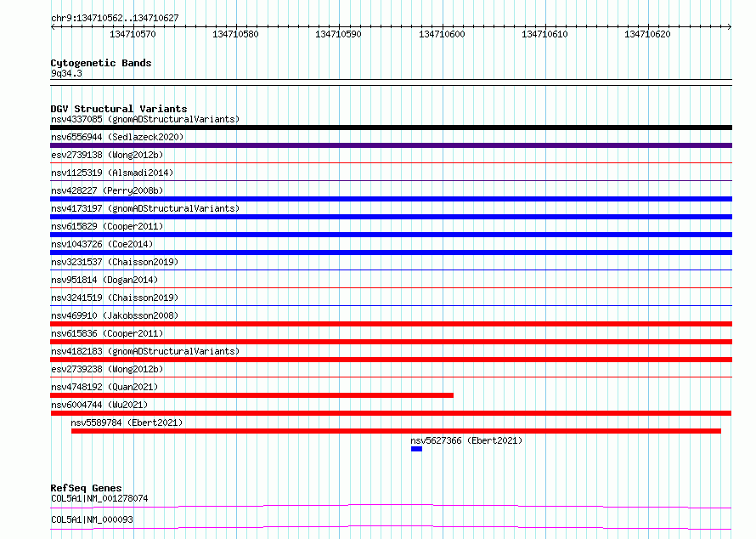Select the red bar under nsv615836
The width and height of the screenshot is (756, 539).
point(391,342)
